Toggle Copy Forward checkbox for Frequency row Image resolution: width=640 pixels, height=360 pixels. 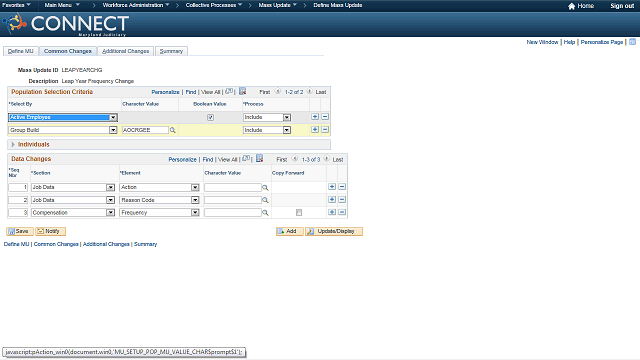click(299, 213)
